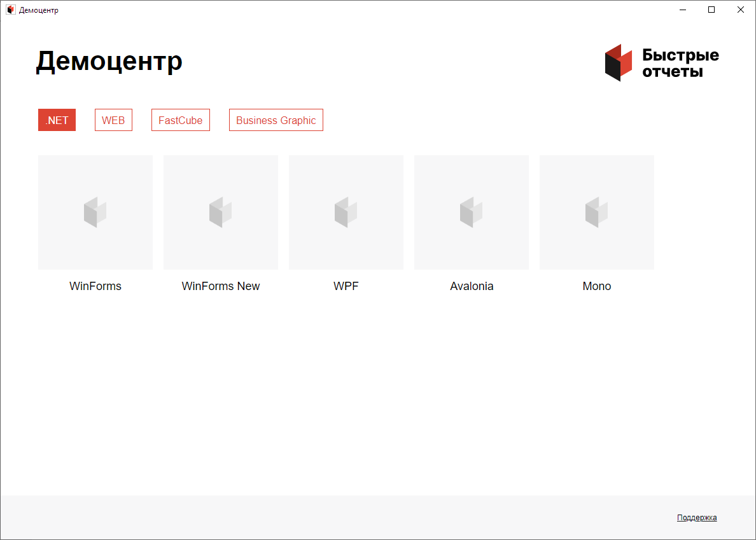Image resolution: width=756 pixels, height=540 pixels.
Task: Click the WinForms New text label
Action: coord(221,286)
